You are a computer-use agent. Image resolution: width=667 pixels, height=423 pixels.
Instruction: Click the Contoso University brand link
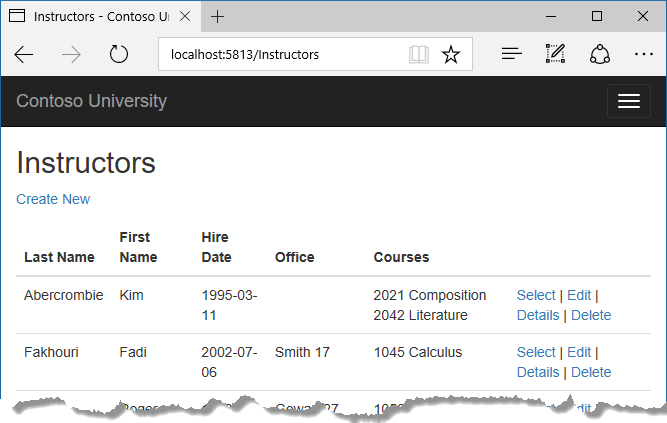(x=91, y=101)
